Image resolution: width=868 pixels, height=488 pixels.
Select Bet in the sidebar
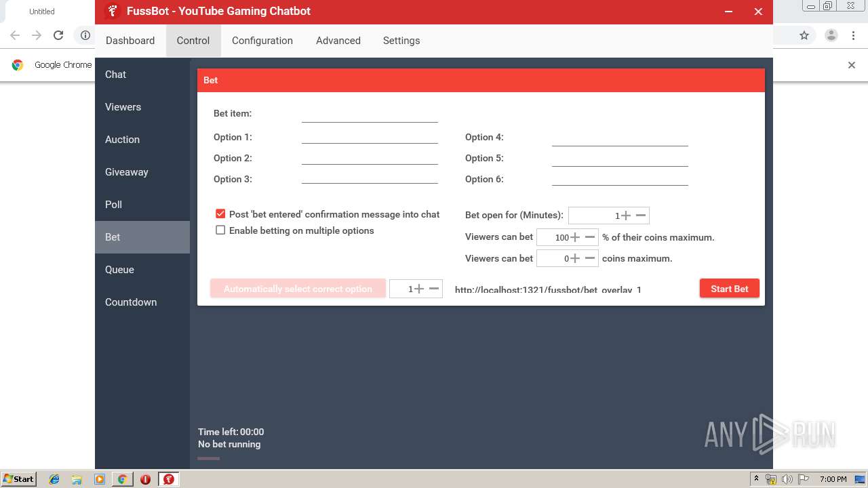[x=142, y=237]
